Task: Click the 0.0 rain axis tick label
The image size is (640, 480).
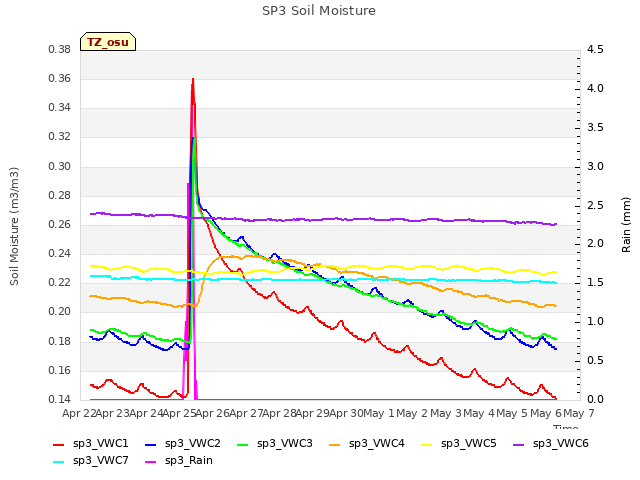Action: [595, 399]
